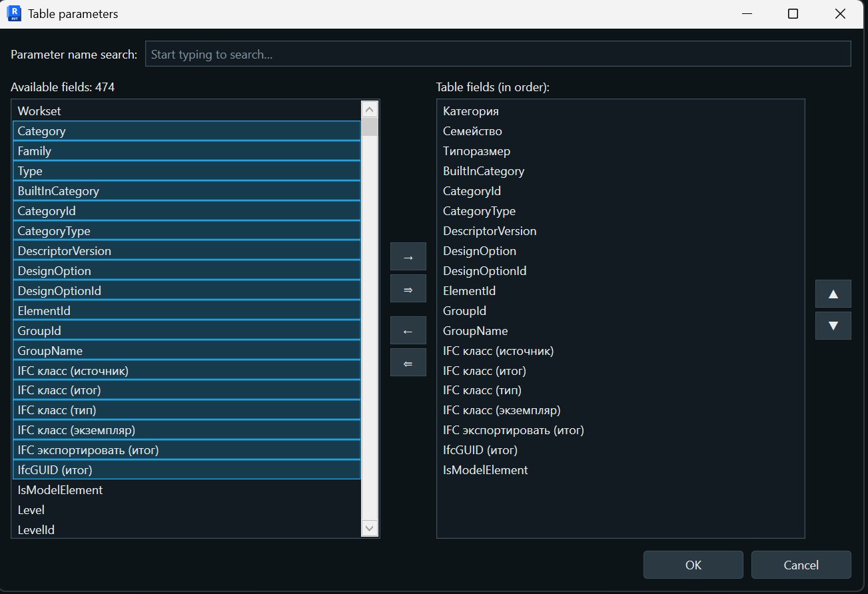Click the scrollbar up arrow in Available fields

pyautogui.click(x=370, y=109)
